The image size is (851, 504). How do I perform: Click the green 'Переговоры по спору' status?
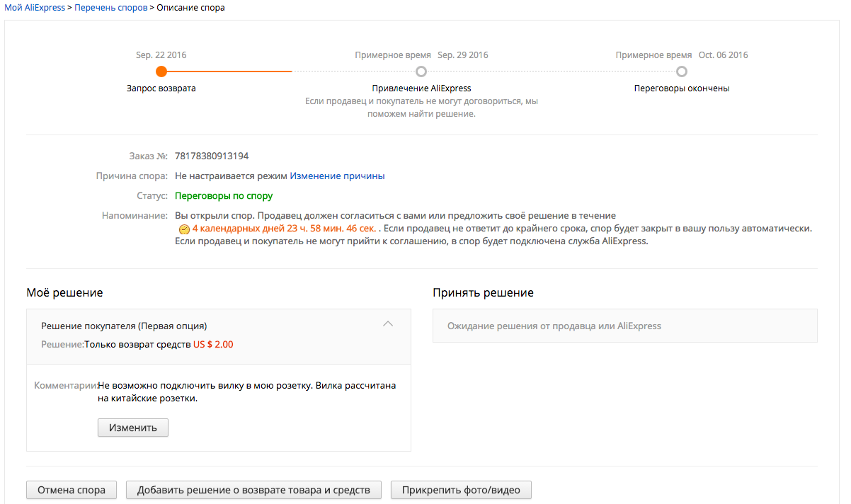pos(224,195)
